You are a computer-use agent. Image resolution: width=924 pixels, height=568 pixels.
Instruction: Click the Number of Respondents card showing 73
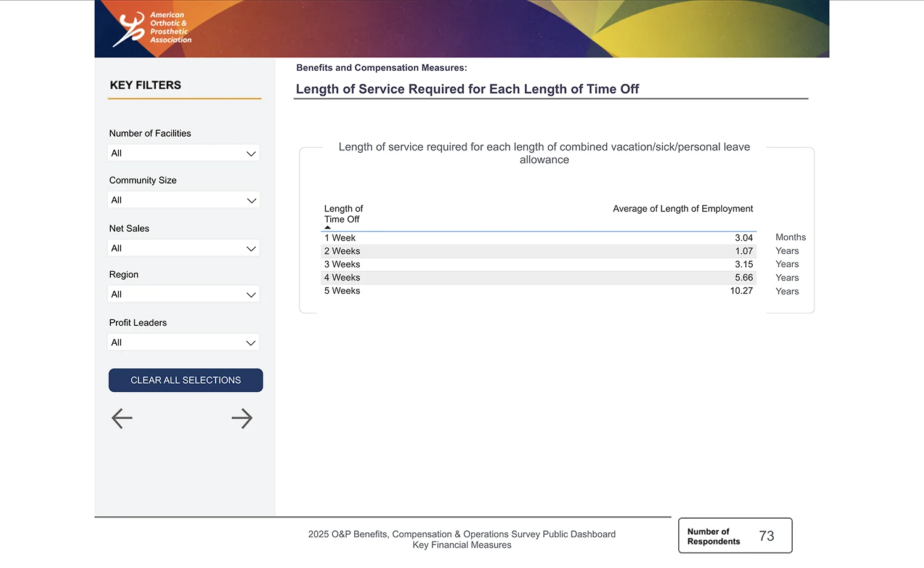tap(735, 535)
